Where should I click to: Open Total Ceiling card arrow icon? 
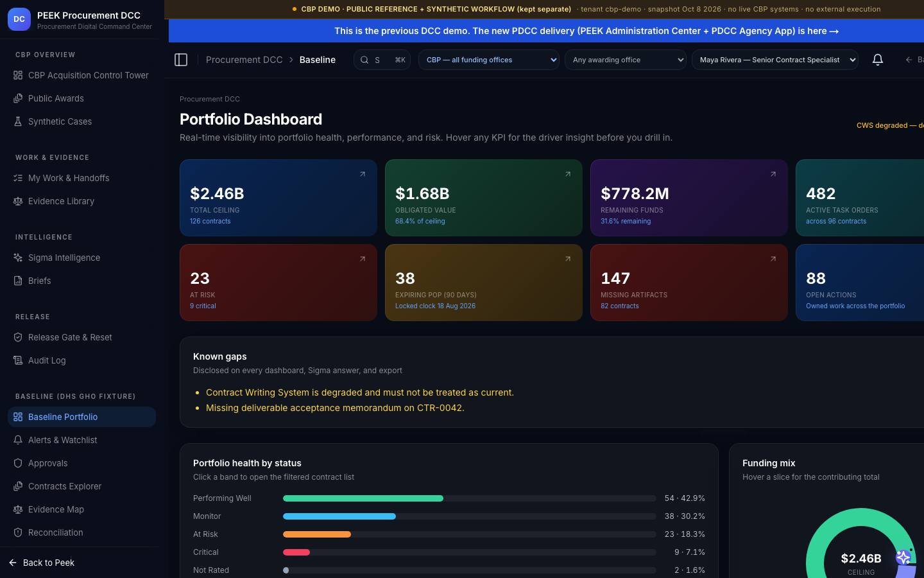point(363,174)
